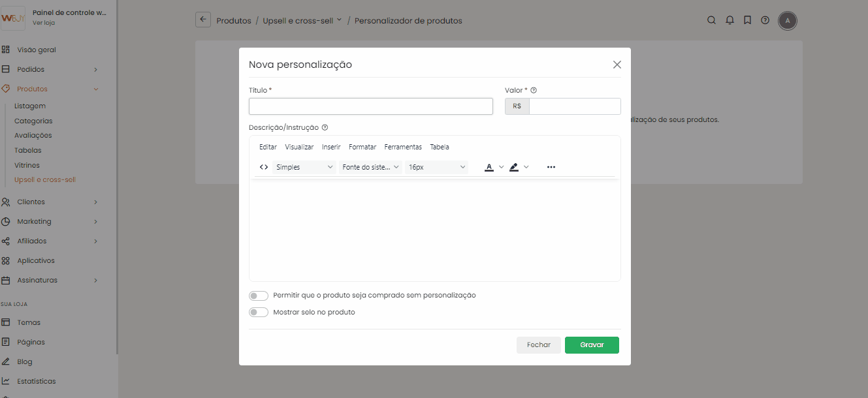Click the Fechar button
868x398 pixels.
pyautogui.click(x=539, y=345)
